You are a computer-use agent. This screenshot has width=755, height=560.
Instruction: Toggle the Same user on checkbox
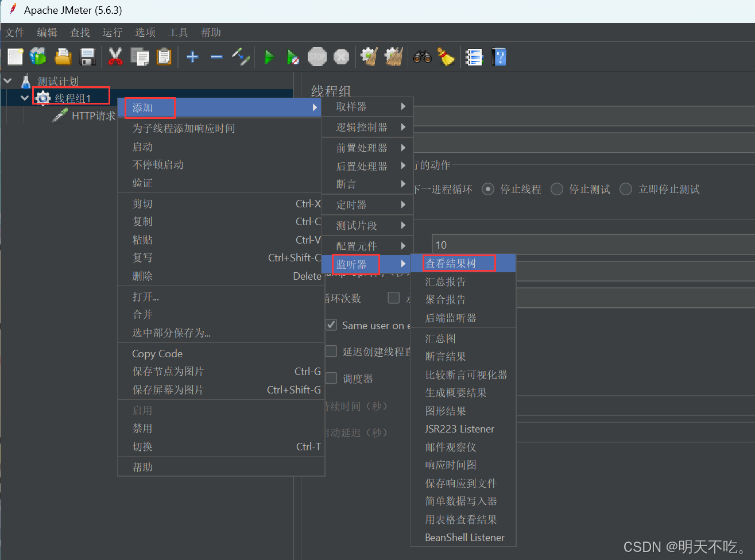pyautogui.click(x=331, y=325)
